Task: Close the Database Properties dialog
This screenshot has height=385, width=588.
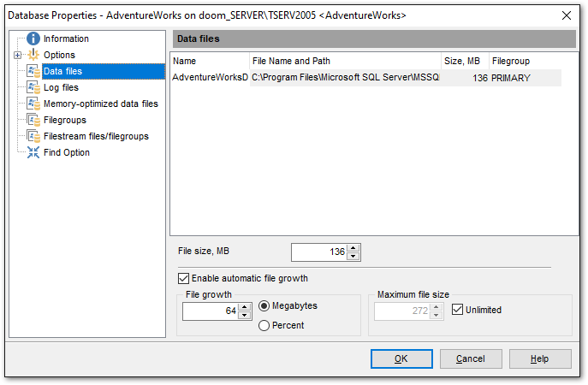Action: [567, 15]
